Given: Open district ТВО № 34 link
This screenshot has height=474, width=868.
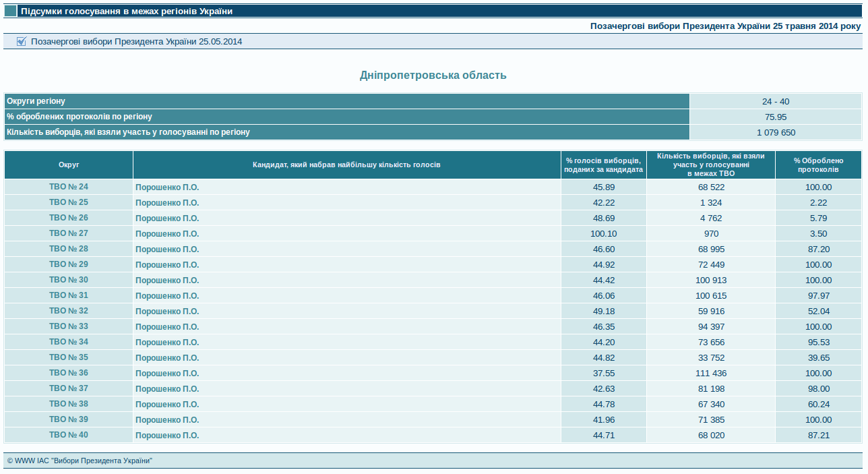Looking at the screenshot, I should (x=69, y=342).
